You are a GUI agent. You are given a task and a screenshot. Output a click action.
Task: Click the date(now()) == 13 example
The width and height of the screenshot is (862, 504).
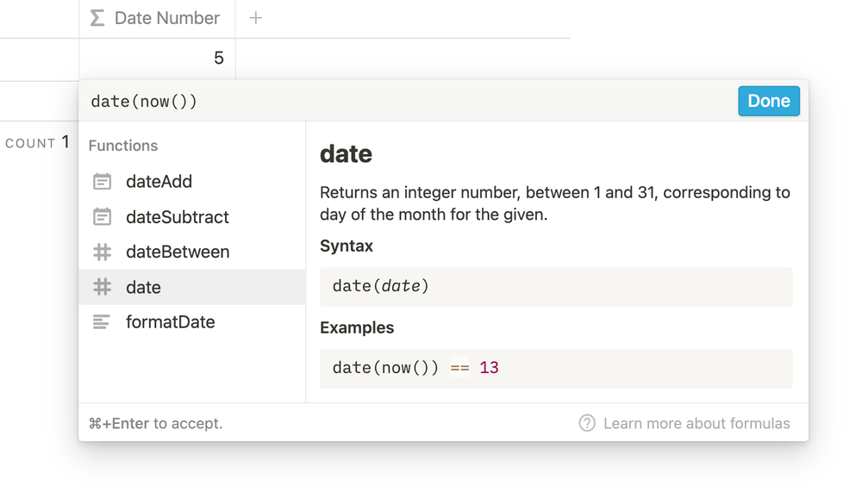556,368
